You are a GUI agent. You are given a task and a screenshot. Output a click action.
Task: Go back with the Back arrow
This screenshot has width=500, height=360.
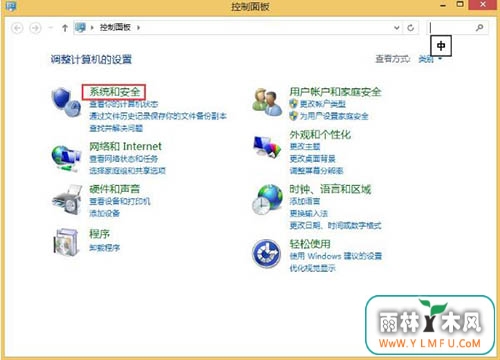coord(17,28)
